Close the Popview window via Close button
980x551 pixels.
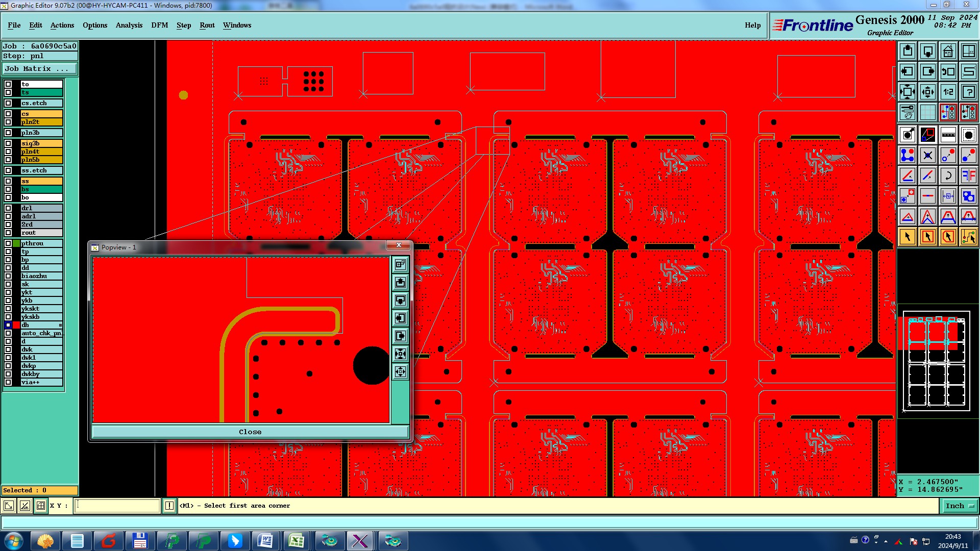click(250, 432)
